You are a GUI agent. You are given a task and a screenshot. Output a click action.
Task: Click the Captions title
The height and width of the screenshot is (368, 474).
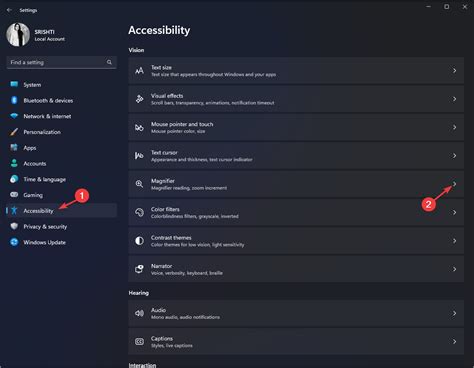[x=162, y=338]
